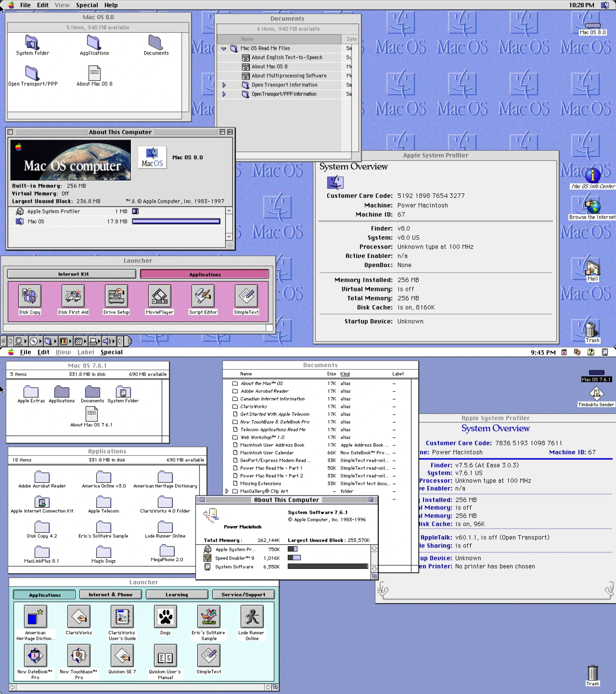The width and height of the screenshot is (616, 694).
Task: Open Script Editor launcher icon
Action: click(203, 296)
